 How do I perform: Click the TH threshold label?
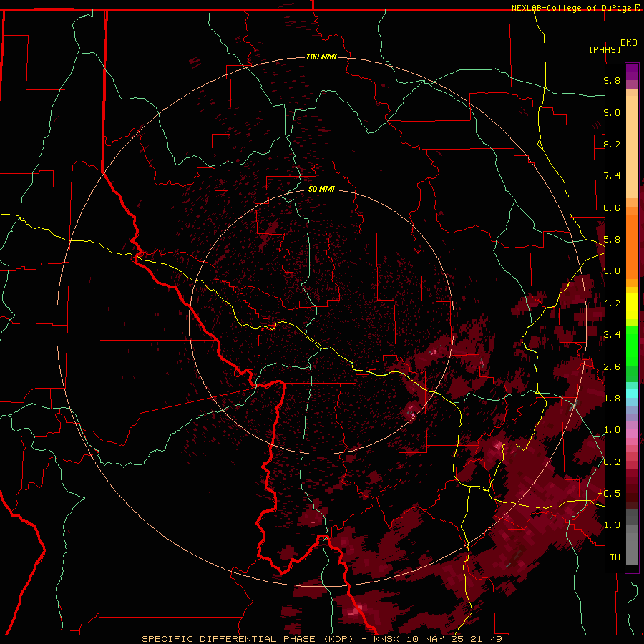(615, 557)
